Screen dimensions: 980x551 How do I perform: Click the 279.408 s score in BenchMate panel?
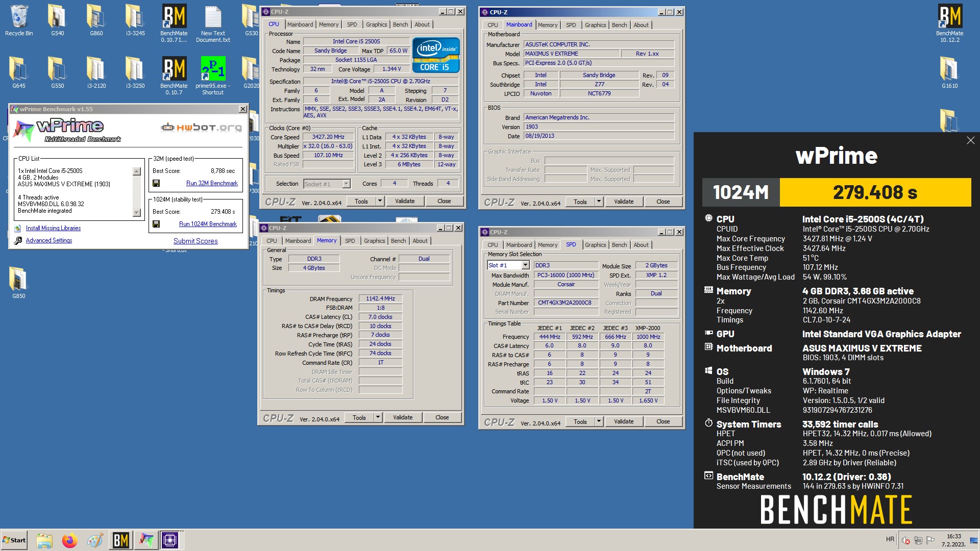pyautogui.click(x=875, y=192)
